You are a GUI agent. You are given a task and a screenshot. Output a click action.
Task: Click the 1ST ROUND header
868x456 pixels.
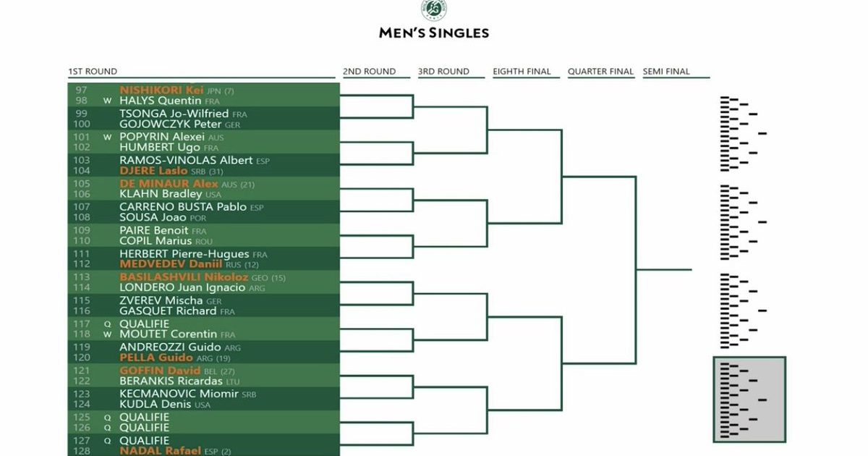93,72
